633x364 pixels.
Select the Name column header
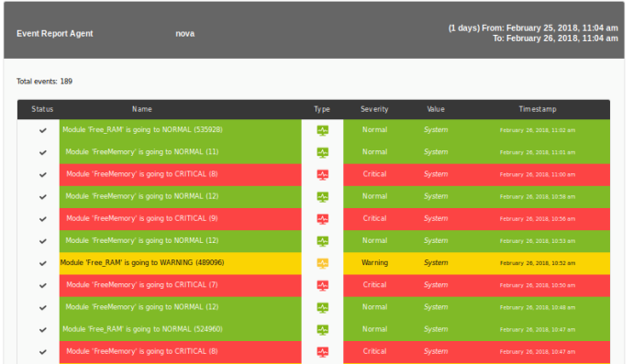[x=141, y=109]
